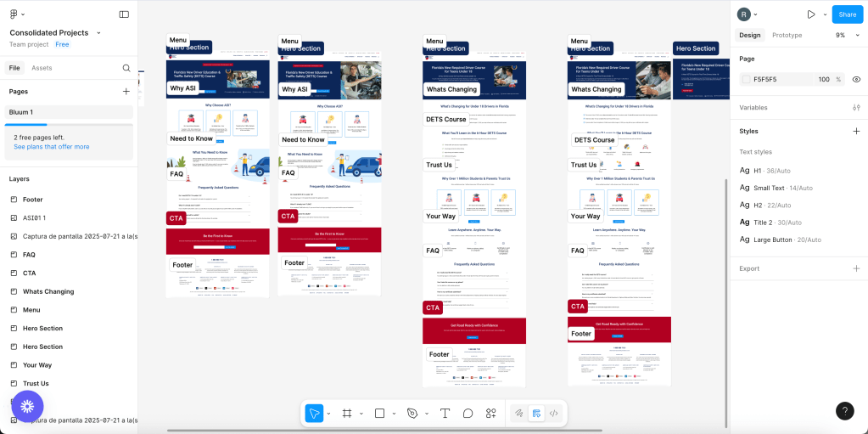868x434 pixels.
Task: Click the page background color swatch F5F5F5
Action: [x=747, y=79]
